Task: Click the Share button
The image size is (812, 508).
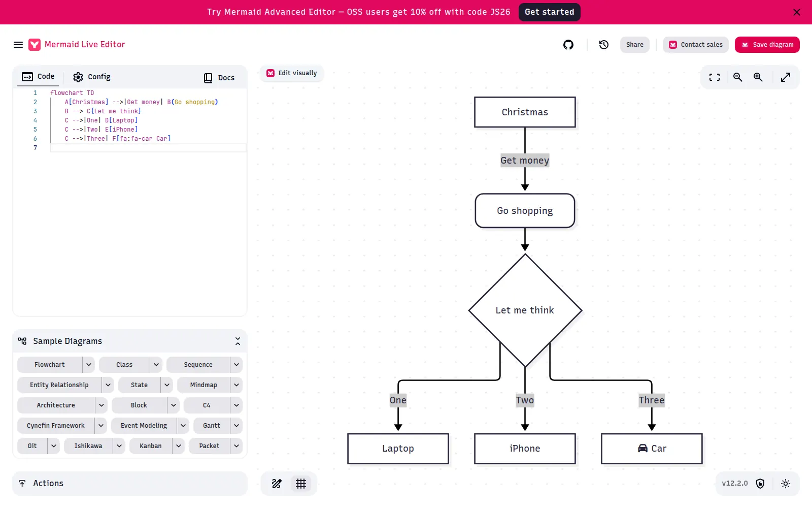Action: [x=635, y=45]
